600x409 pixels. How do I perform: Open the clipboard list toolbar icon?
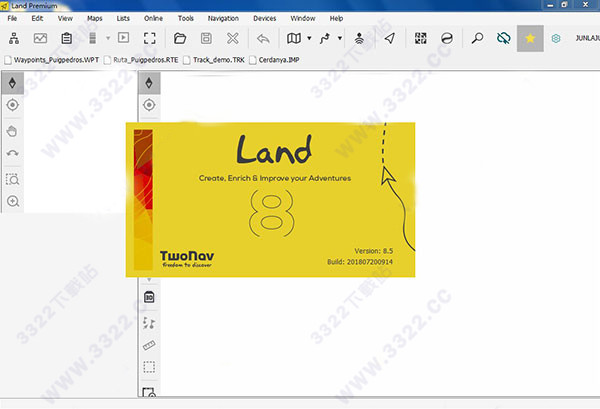(x=67, y=38)
